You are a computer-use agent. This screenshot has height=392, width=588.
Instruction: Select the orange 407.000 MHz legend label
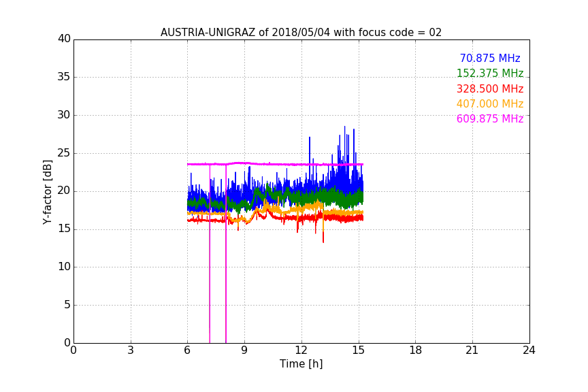pos(490,103)
